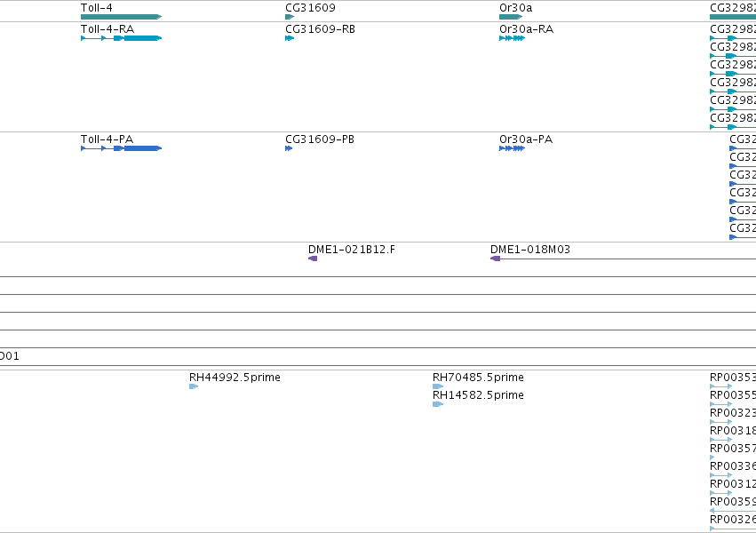Select the RP00326 feature label
Viewport: 756px width, 533px height.
733,519
